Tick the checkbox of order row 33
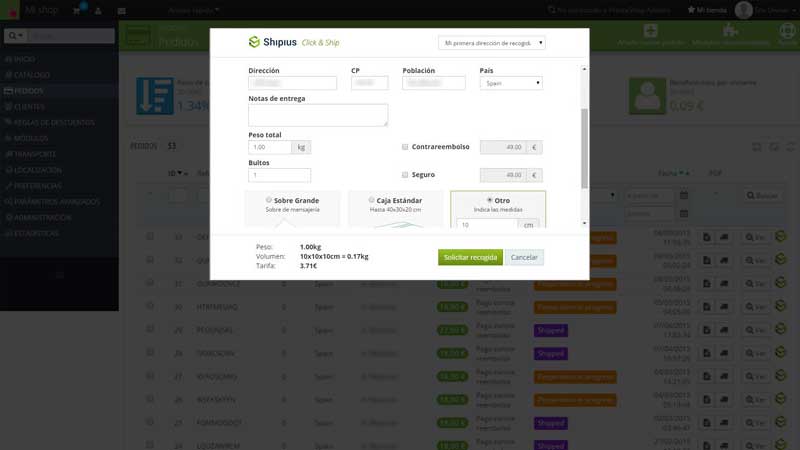Image resolution: width=800 pixels, height=450 pixels. [150, 236]
